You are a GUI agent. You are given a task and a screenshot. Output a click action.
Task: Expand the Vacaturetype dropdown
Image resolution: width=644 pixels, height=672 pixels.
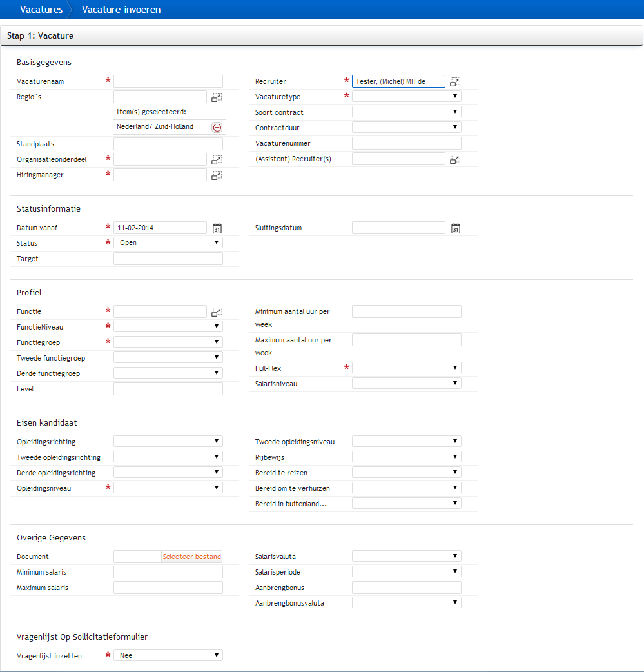[407, 97]
